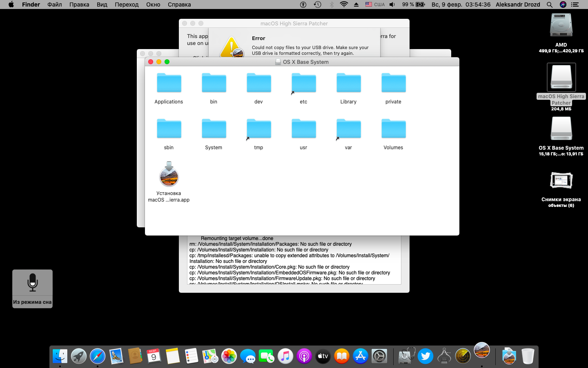
Task: Open the США input source menu
Action: [x=375, y=4]
